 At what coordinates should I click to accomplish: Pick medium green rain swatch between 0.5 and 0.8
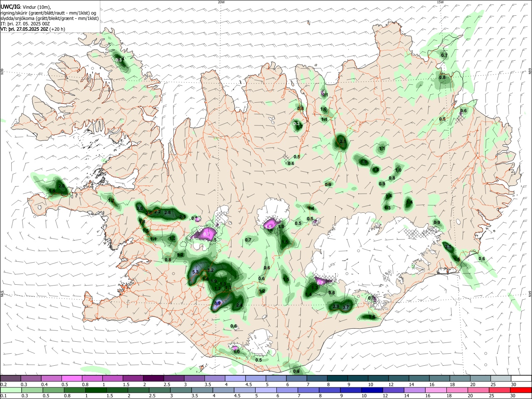[x=53, y=390]
